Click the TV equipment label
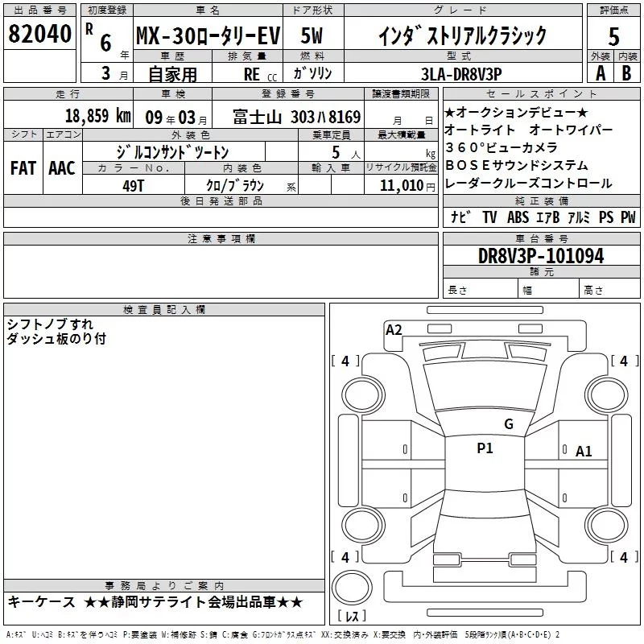Screen dimensions: 644x644 tap(489, 217)
